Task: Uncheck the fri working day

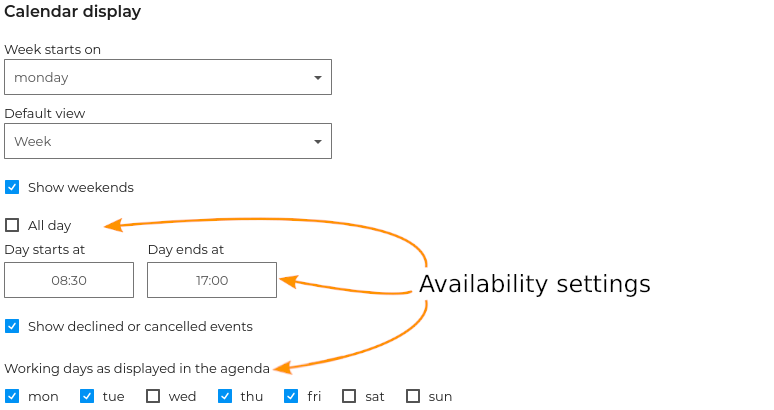Action: click(291, 396)
